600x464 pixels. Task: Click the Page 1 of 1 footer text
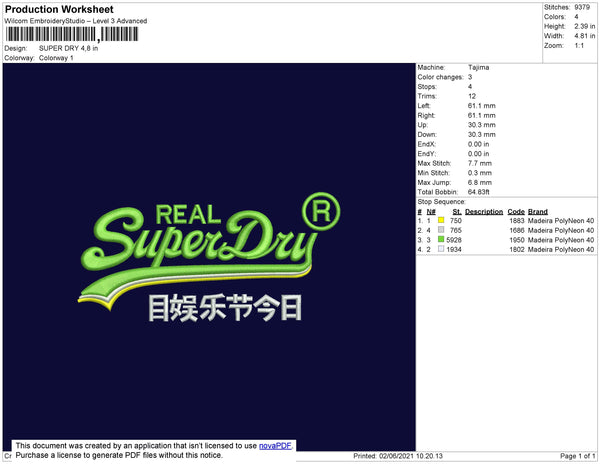coord(578,456)
